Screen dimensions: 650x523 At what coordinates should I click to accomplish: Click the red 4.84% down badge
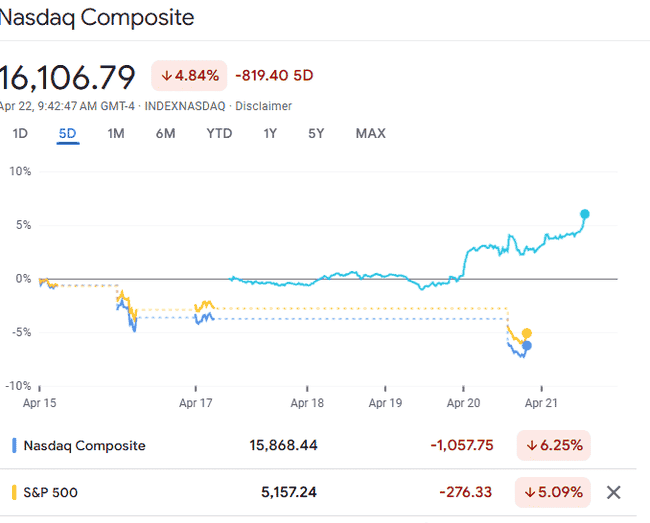coord(189,75)
